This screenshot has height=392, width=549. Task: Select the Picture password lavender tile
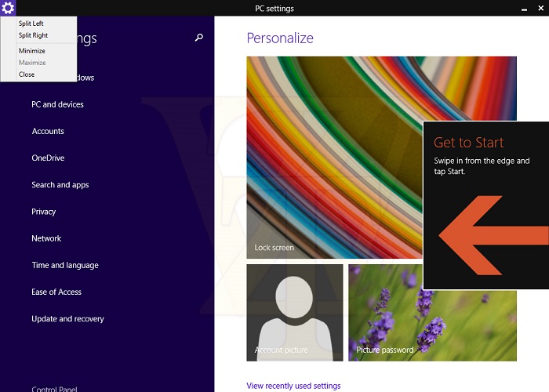pyautogui.click(x=432, y=312)
